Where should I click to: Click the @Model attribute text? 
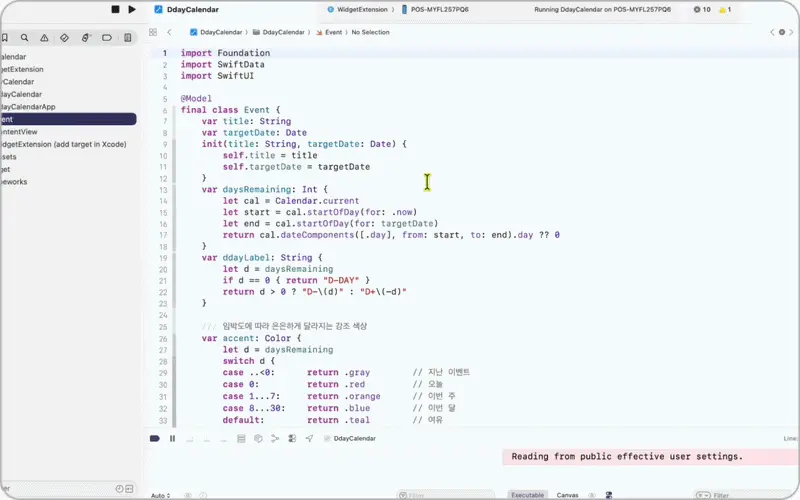[196, 98]
